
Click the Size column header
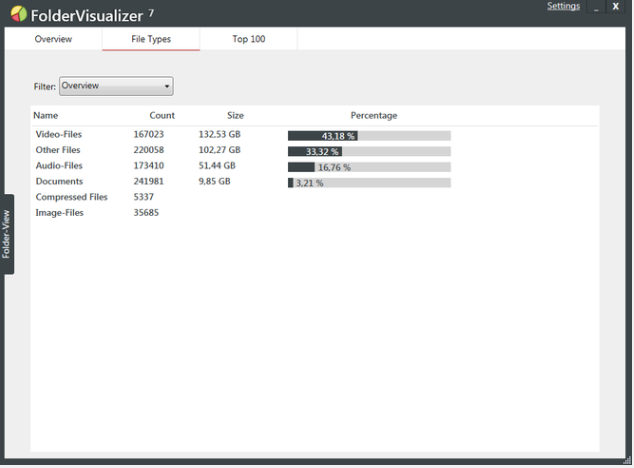(x=235, y=116)
